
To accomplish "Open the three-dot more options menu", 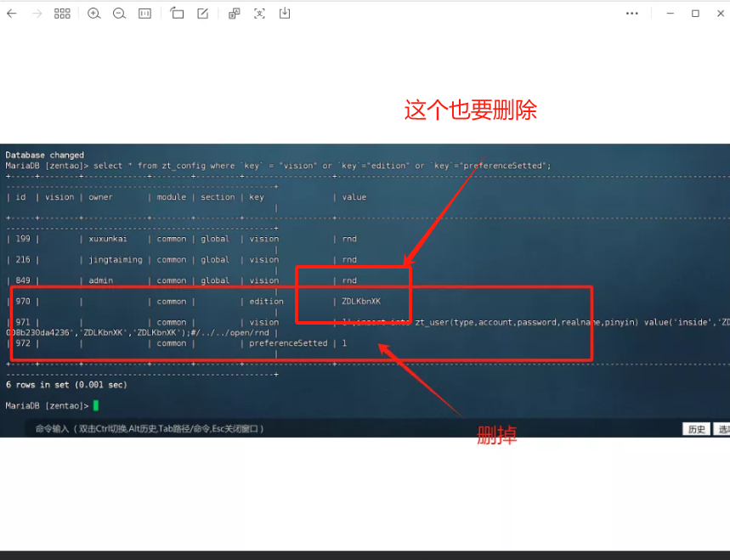I will pos(631,14).
